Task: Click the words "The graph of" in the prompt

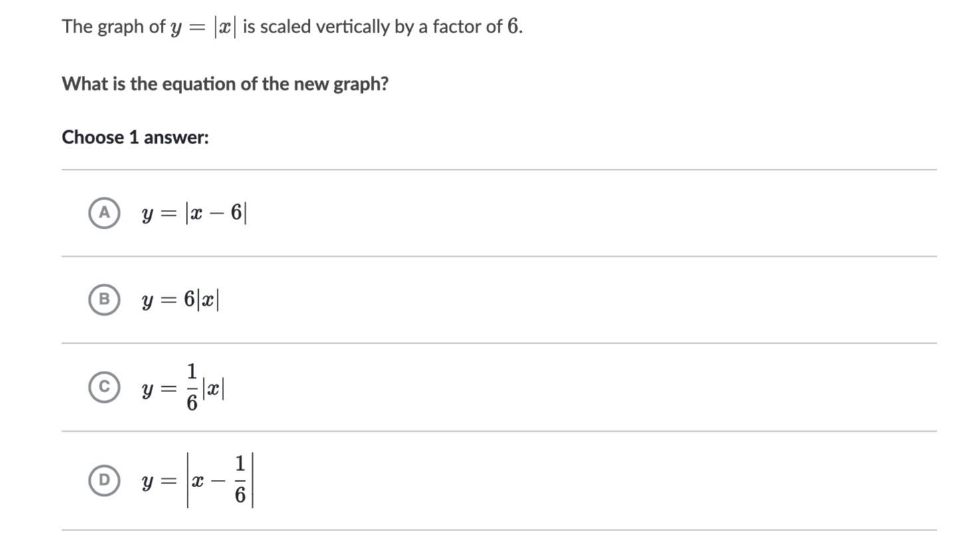Action: [113, 27]
